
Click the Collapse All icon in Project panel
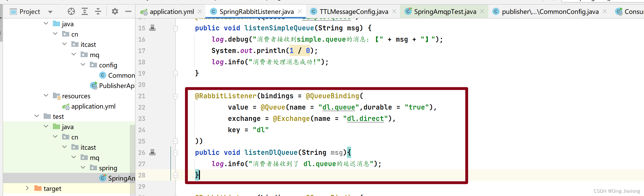[98, 11]
